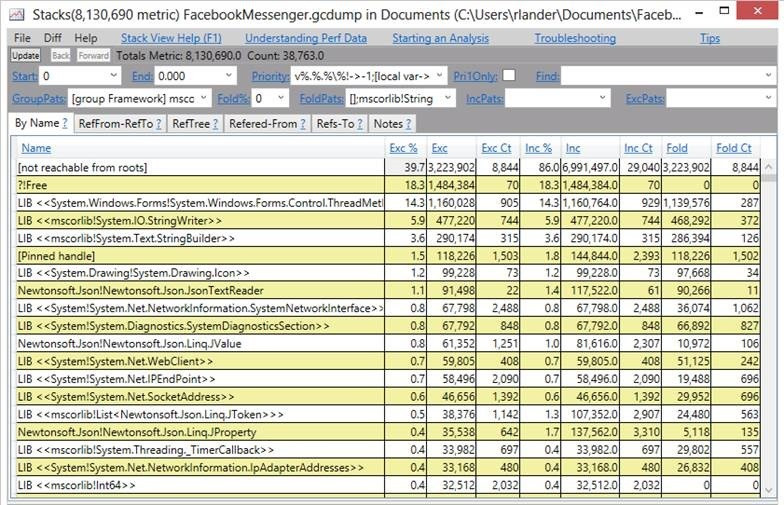Expand the ExcPats dropdown arrow
This screenshot has height=505, width=784.
pyautogui.click(x=768, y=98)
